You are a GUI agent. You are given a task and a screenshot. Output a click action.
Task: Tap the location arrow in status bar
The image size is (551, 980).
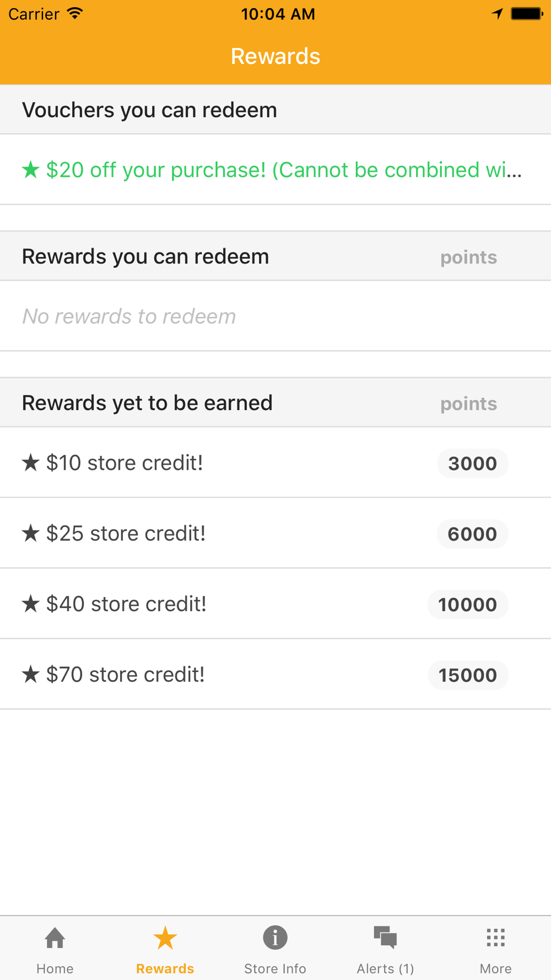coord(498,14)
